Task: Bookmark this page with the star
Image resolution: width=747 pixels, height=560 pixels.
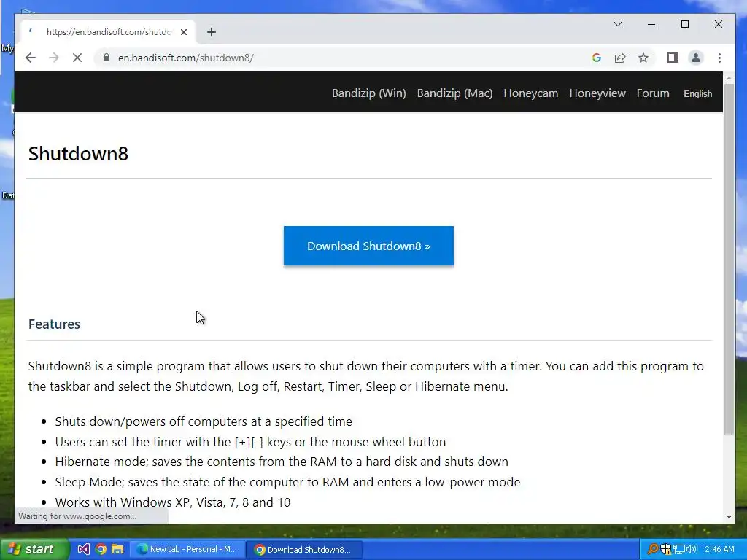Action: point(643,58)
